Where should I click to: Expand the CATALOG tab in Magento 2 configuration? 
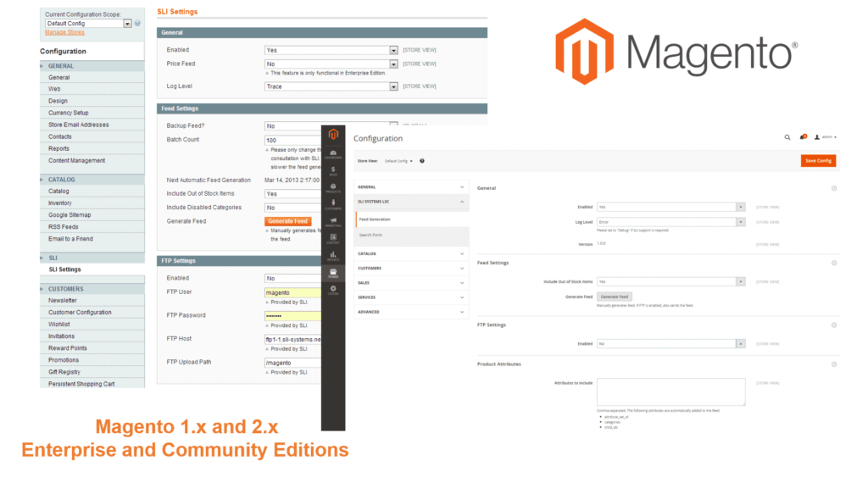coord(411,254)
